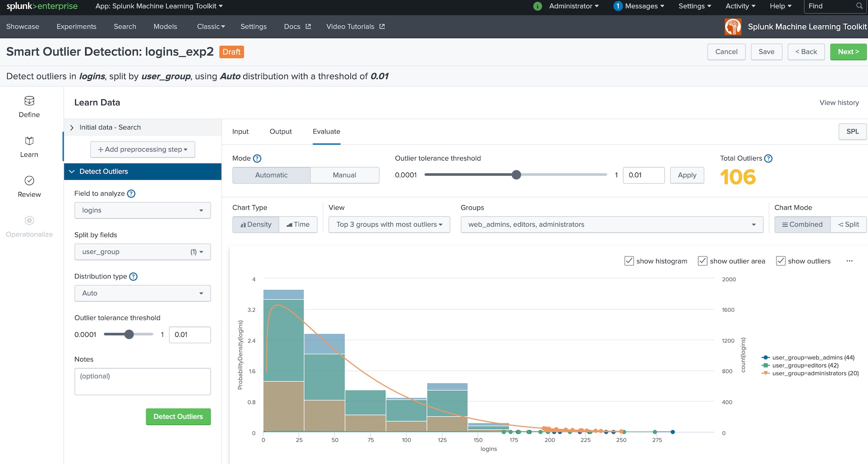Click the Messages count badge
This screenshot has height=464, width=868.
coord(618,6)
